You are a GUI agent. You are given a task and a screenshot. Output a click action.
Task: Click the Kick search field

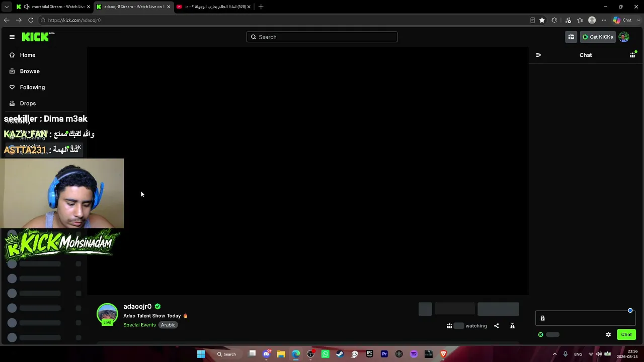click(x=322, y=37)
